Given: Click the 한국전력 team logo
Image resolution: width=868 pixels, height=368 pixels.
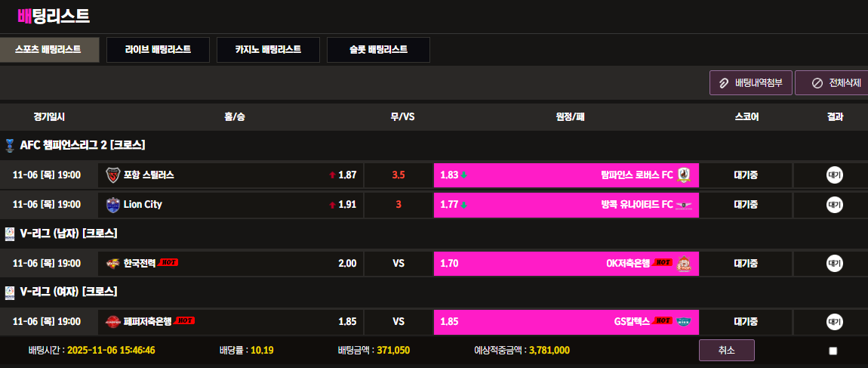Looking at the screenshot, I should [113, 263].
